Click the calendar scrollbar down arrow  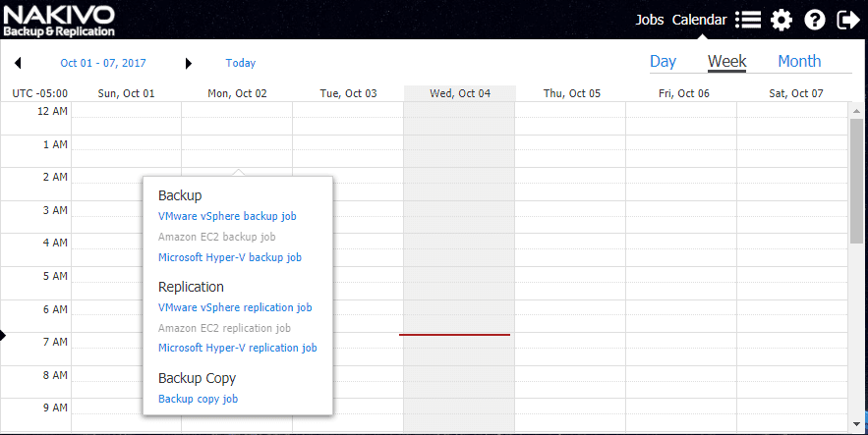click(x=856, y=424)
